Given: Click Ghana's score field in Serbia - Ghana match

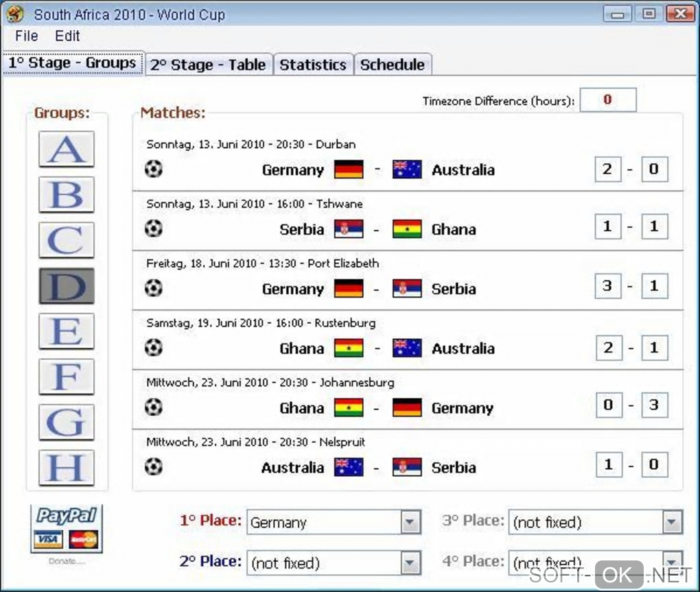Looking at the screenshot, I should point(655,226).
